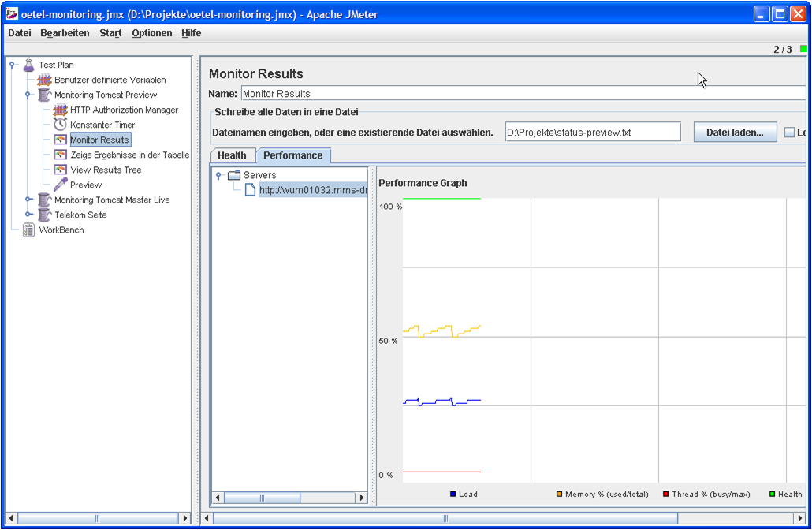Toggle the checkbox next to Datei laden

click(x=790, y=132)
